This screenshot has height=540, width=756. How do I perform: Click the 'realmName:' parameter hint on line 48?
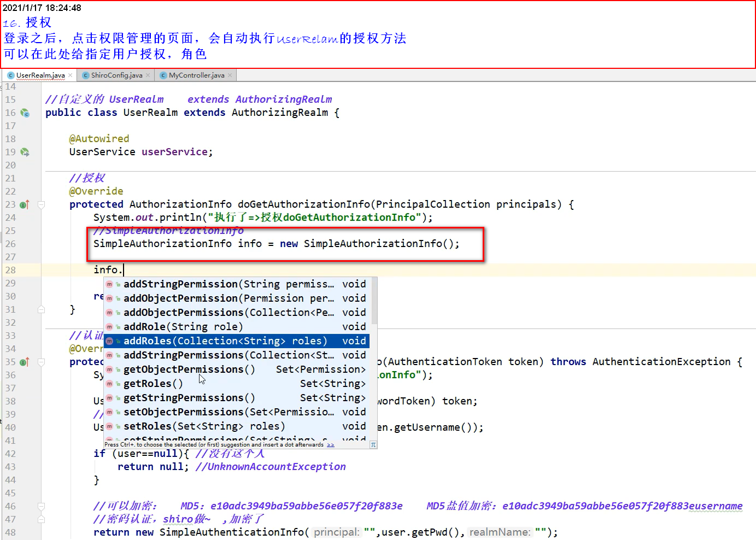500,532
